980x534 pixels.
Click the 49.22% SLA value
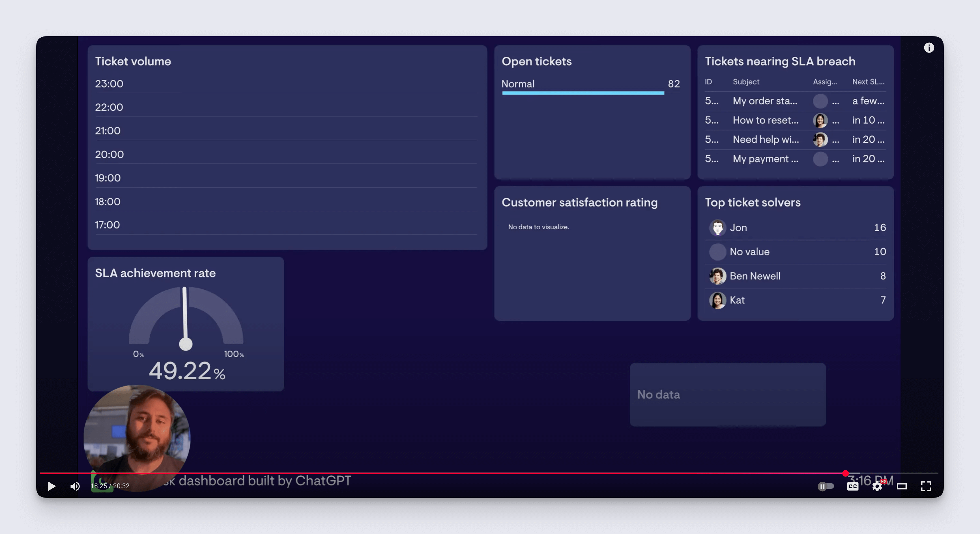click(187, 371)
